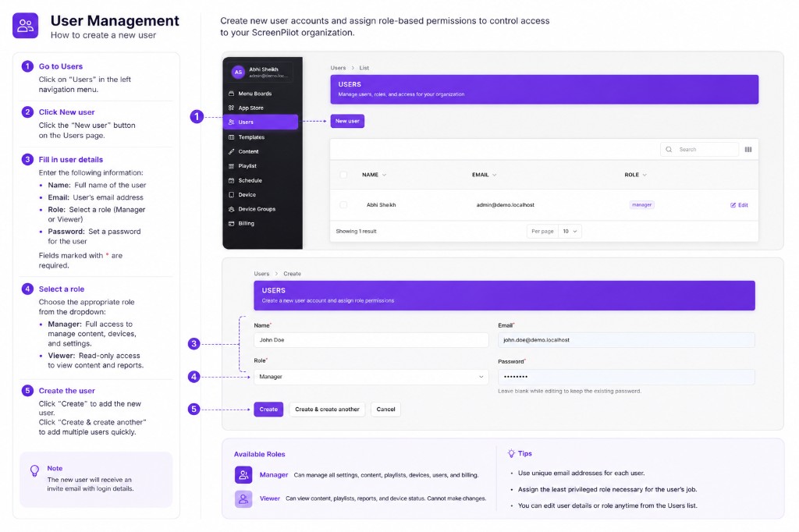Click the New user button
799x532 pixels.
point(347,121)
